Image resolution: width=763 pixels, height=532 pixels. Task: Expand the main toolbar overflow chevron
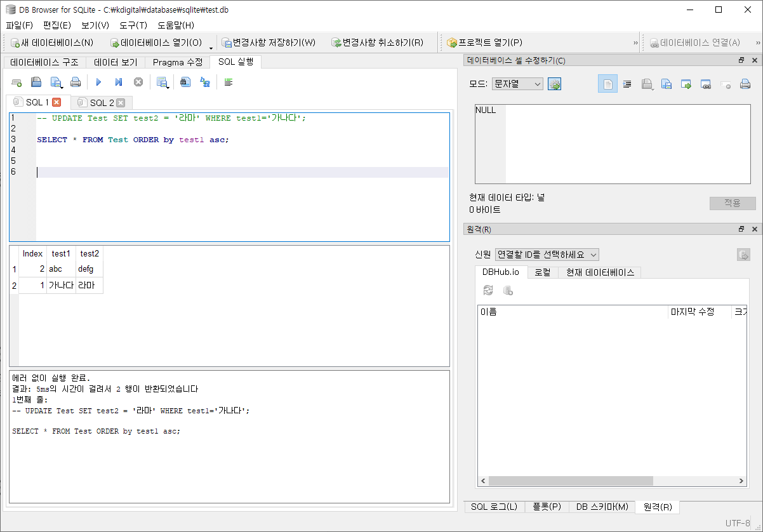point(635,43)
